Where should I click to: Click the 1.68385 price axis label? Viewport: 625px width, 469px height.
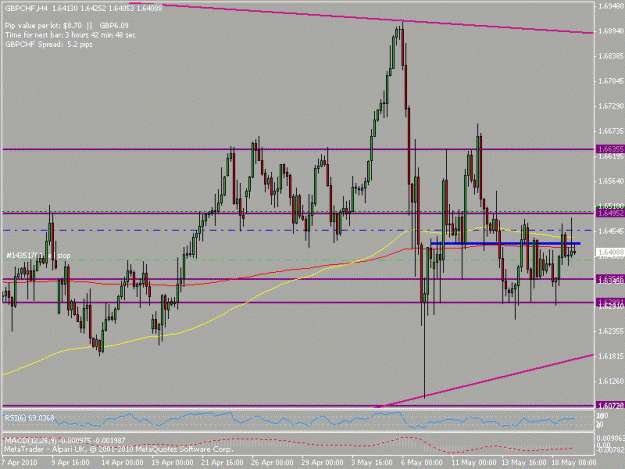(610, 56)
